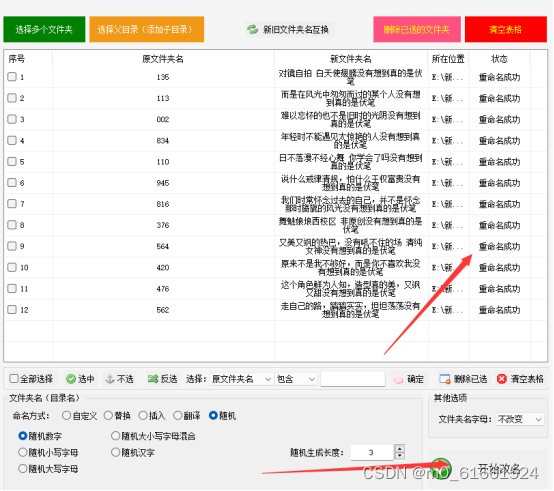Click original folder name cell 002

coord(163,119)
